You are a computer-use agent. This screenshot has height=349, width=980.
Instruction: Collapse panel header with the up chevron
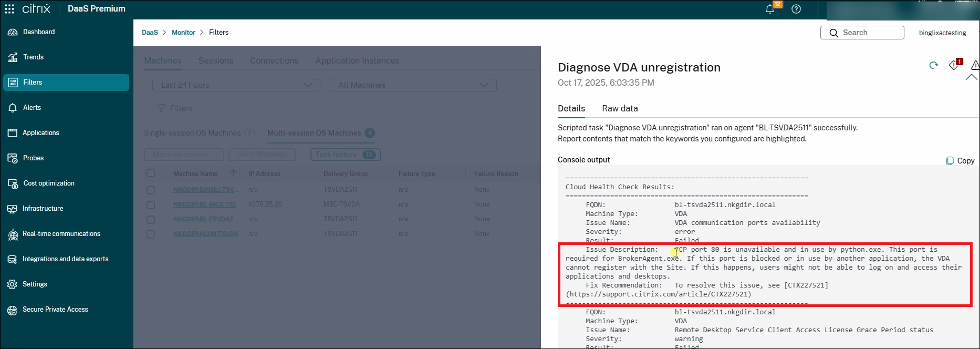(972, 77)
